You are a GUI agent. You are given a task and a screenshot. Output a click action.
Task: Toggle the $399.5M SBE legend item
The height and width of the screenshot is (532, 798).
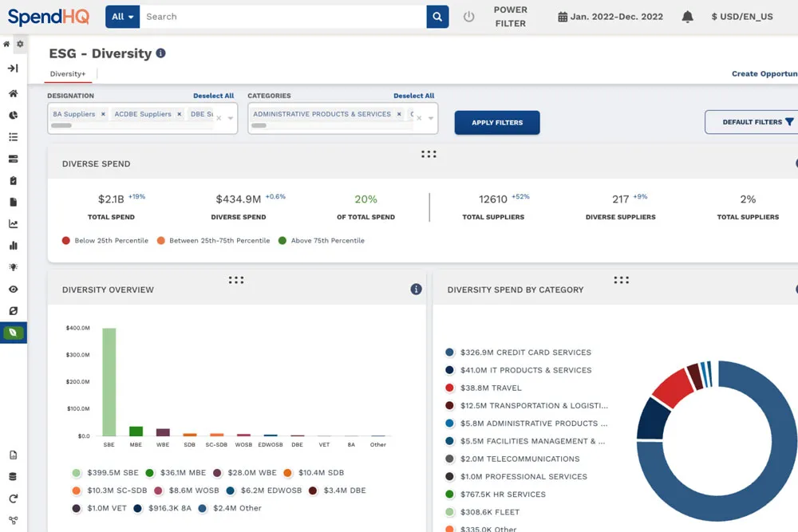click(105, 472)
